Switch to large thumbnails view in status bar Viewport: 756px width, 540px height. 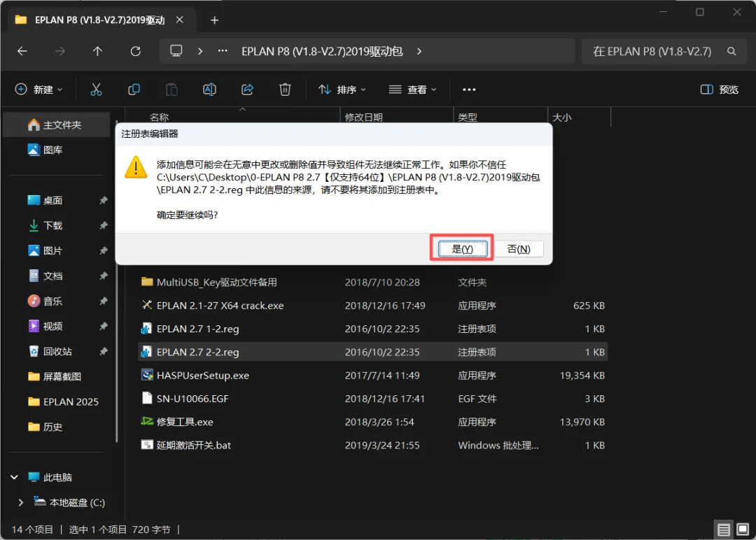tap(743, 530)
